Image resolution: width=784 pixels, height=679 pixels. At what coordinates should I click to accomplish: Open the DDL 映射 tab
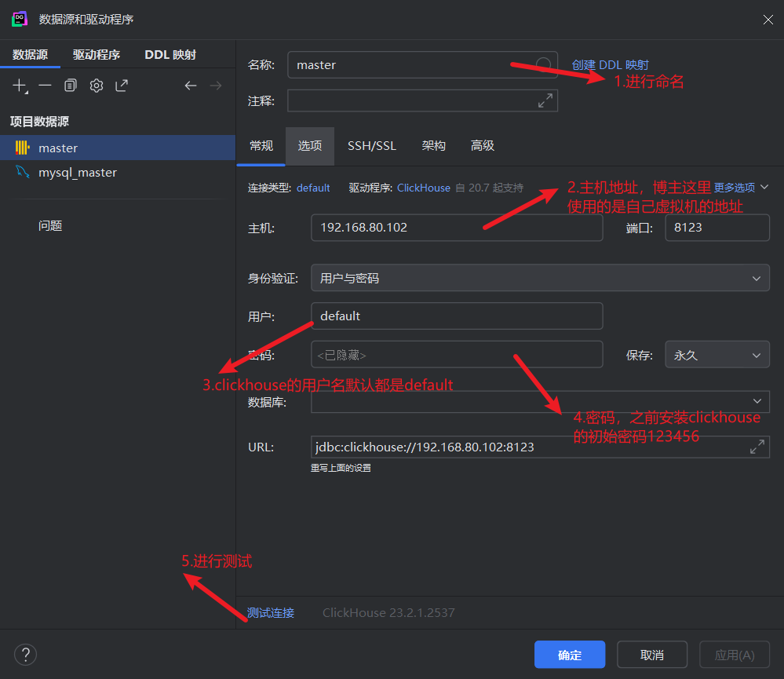pyautogui.click(x=170, y=54)
